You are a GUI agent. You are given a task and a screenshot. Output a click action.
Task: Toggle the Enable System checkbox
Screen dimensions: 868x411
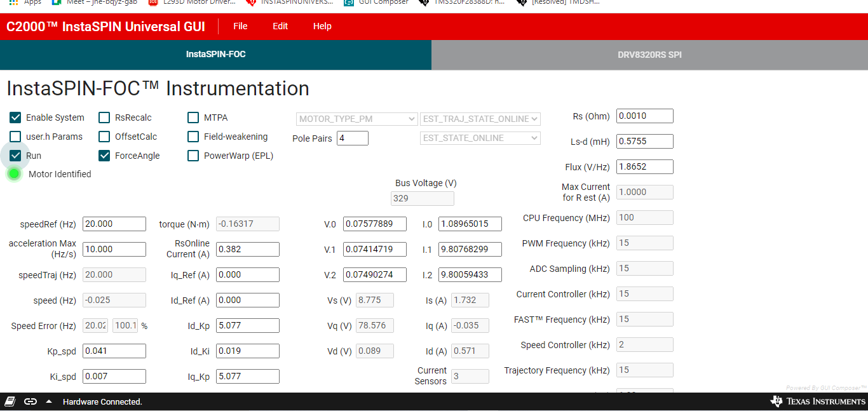coord(15,118)
